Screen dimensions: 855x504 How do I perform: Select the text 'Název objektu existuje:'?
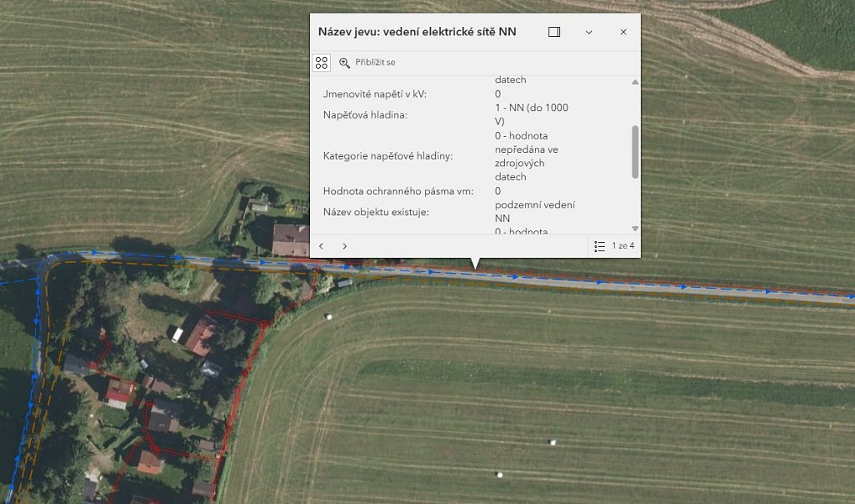(x=375, y=212)
